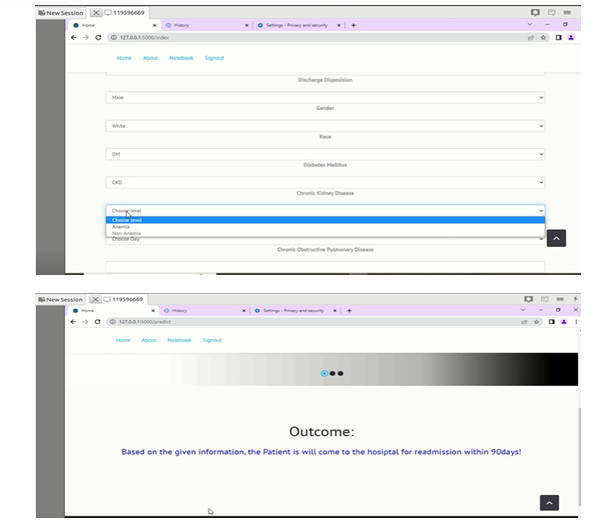Bookmark the index page with star icon
Viewport: 599px width, 525px height.
click(x=543, y=37)
